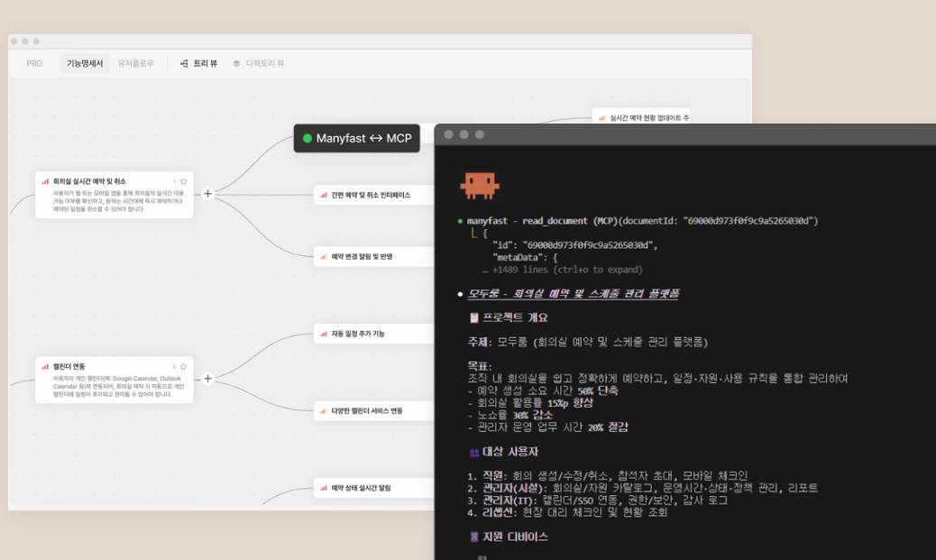Image resolution: width=936 pixels, height=560 pixels.
Task: Click priority icon of 예약 변경 알림 및 반영
Action: coord(324,257)
